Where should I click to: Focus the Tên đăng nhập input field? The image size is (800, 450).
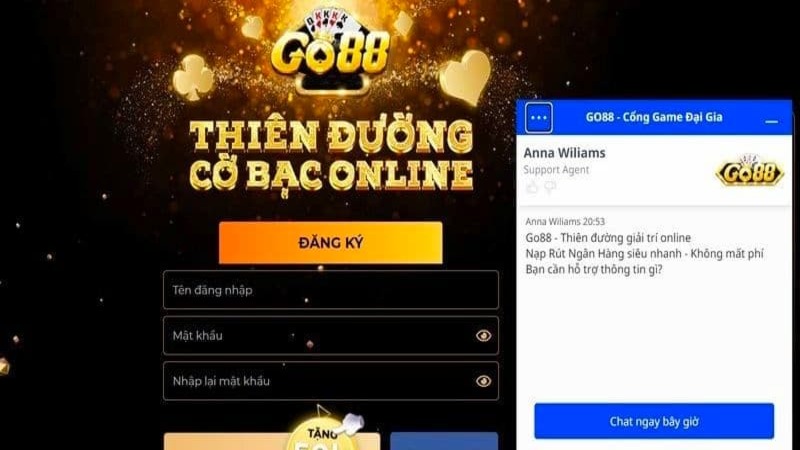tap(331, 290)
